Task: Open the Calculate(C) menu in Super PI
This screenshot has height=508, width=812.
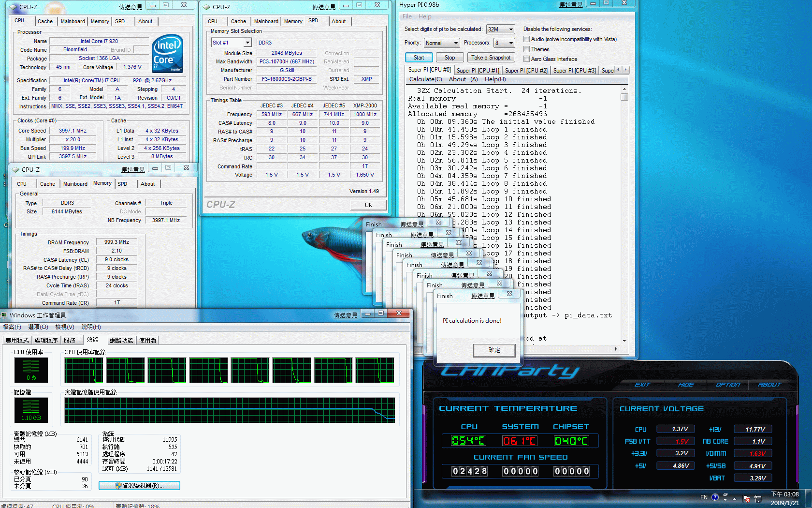Action: tap(425, 79)
